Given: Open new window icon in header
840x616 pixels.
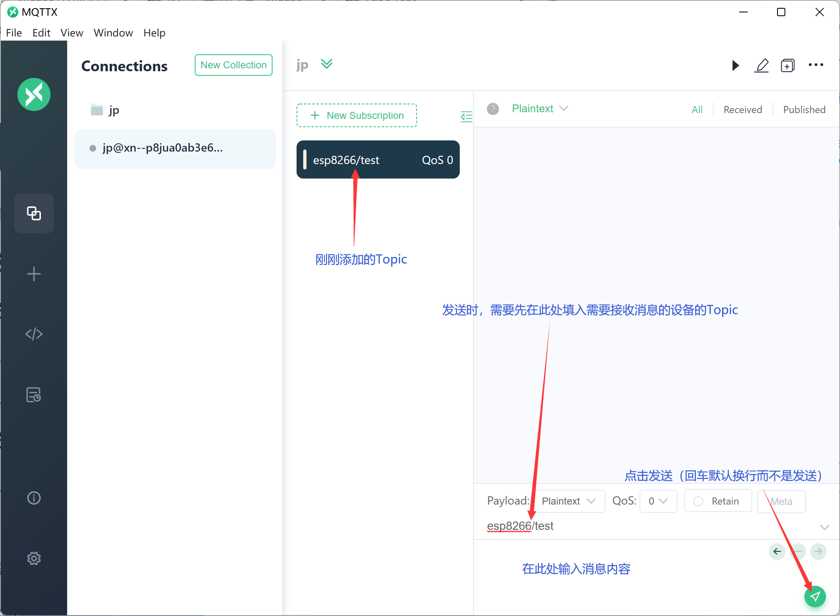Looking at the screenshot, I should pyautogui.click(x=787, y=65).
